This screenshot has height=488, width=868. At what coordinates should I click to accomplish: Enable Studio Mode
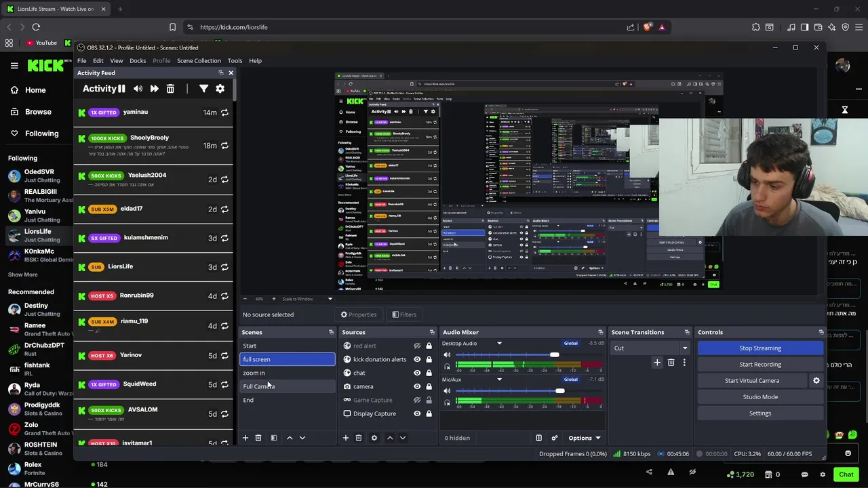coord(760,396)
